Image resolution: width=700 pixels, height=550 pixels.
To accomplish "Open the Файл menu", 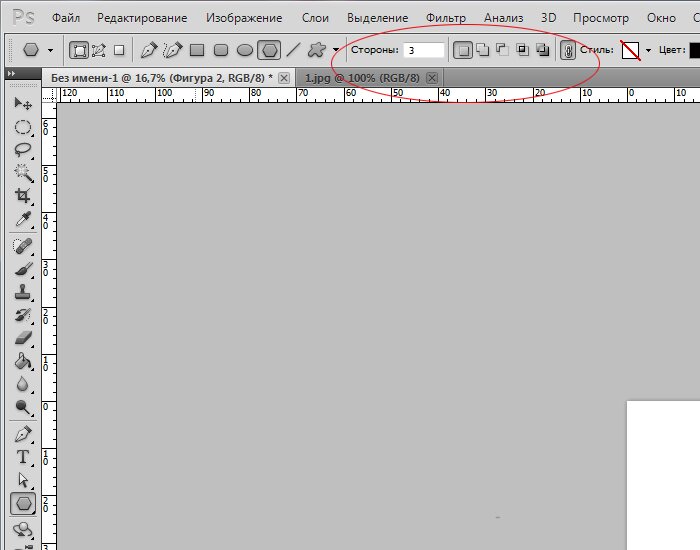I will [66, 18].
